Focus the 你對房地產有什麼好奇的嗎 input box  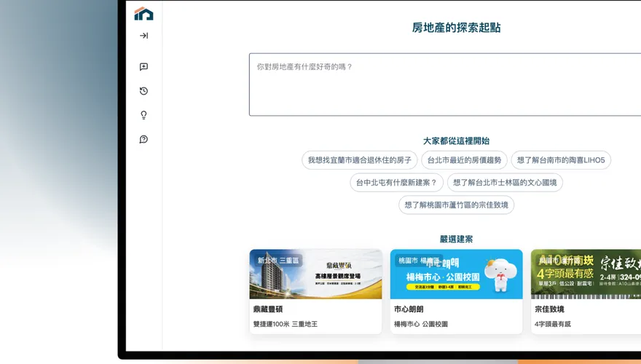point(445,84)
